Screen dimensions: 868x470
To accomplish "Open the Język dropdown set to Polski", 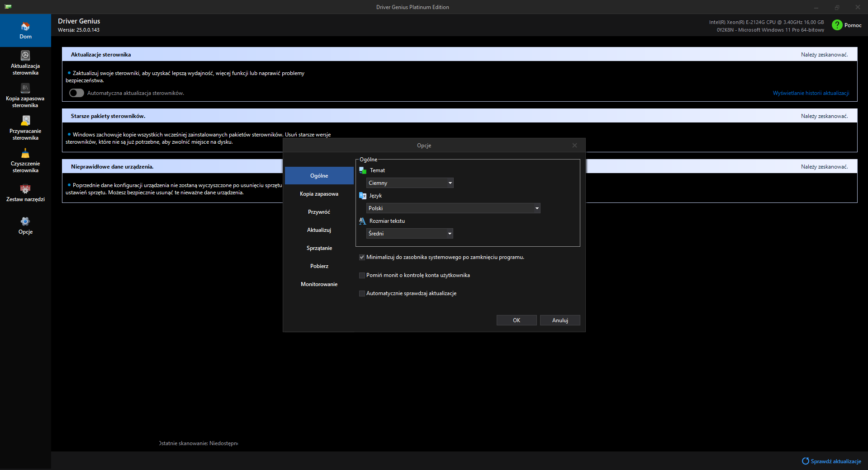I will (453, 208).
